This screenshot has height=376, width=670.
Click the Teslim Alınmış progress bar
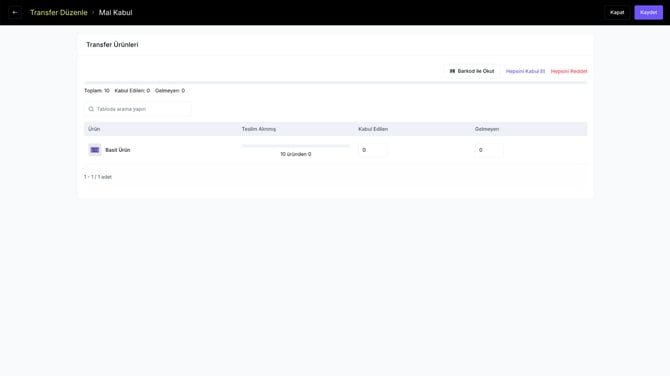[x=296, y=146]
